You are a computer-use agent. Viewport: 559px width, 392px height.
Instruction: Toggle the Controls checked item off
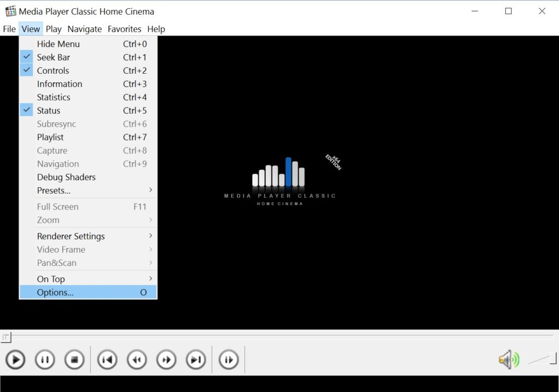[53, 70]
